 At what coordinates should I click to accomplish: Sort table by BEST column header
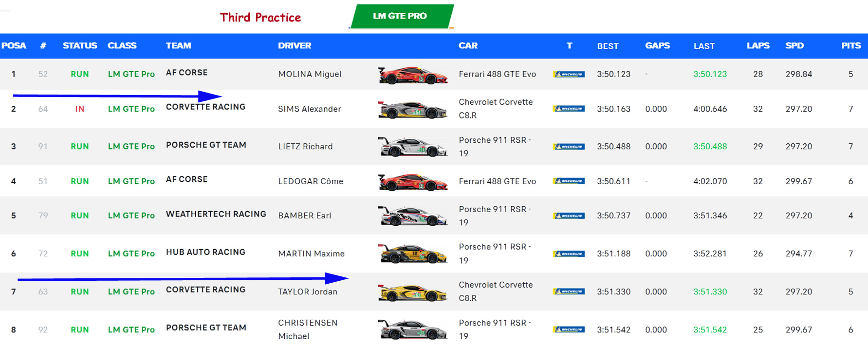click(x=608, y=46)
